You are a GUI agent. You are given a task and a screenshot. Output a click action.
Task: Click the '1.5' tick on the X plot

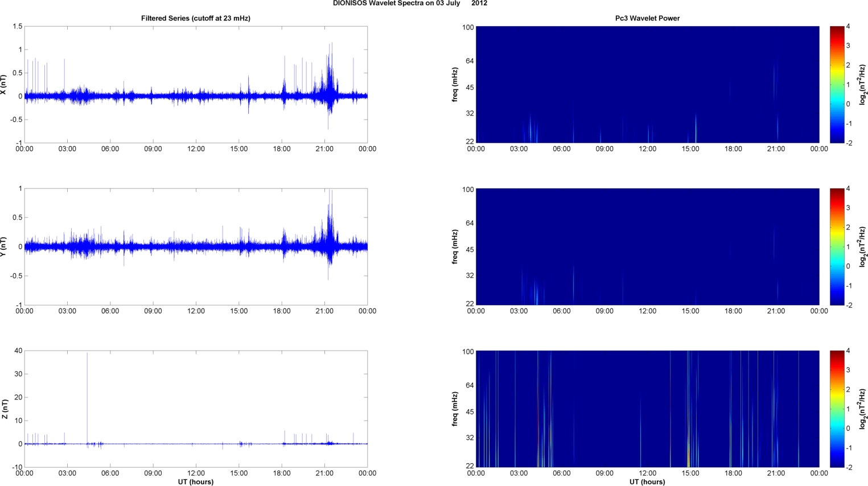click(x=17, y=27)
